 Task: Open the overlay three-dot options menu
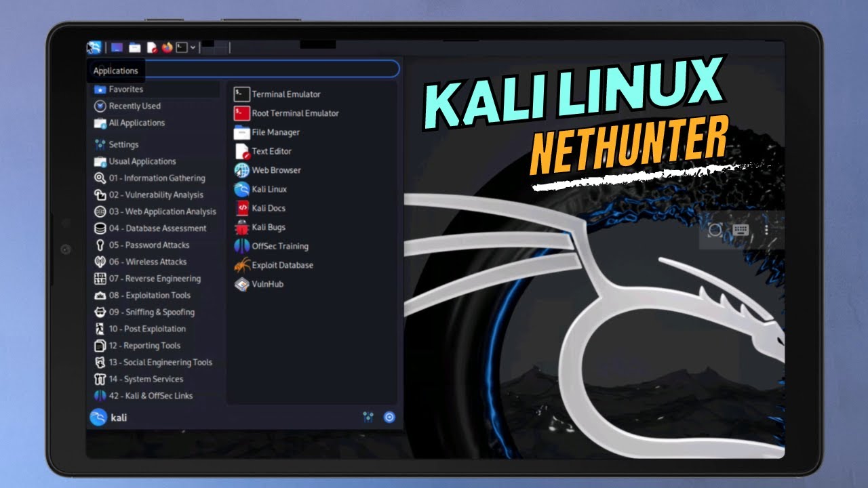766,230
